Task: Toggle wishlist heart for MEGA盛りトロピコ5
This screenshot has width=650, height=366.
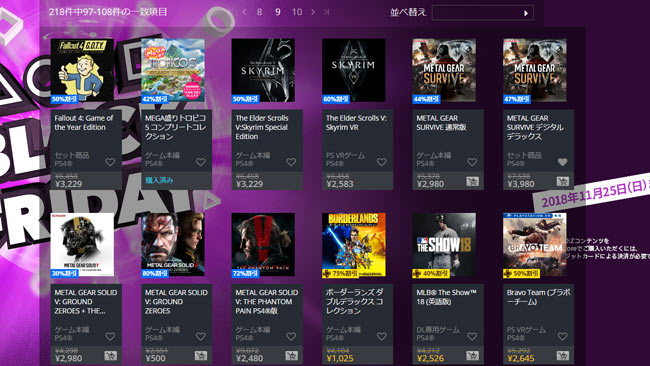Action: (x=201, y=162)
